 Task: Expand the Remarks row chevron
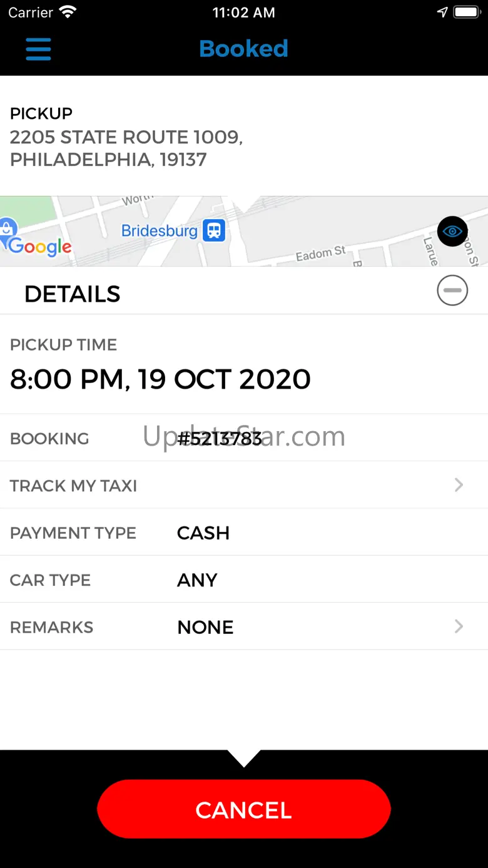(459, 626)
